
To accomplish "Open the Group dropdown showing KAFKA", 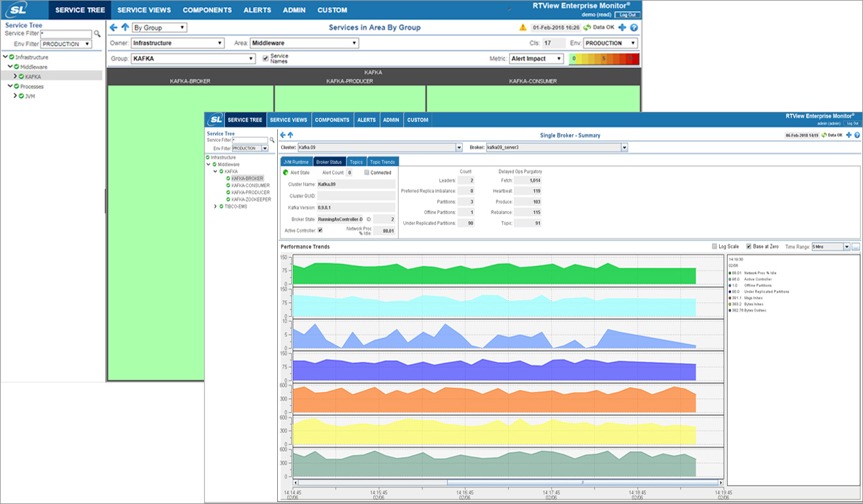I will click(193, 58).
